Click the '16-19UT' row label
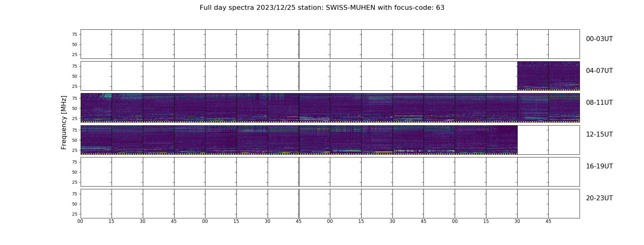 [x=599, y=166]
